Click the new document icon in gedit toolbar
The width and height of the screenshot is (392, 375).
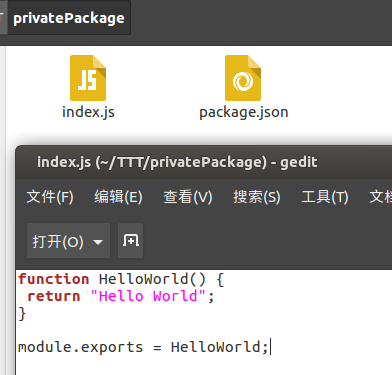coord(131,241)
